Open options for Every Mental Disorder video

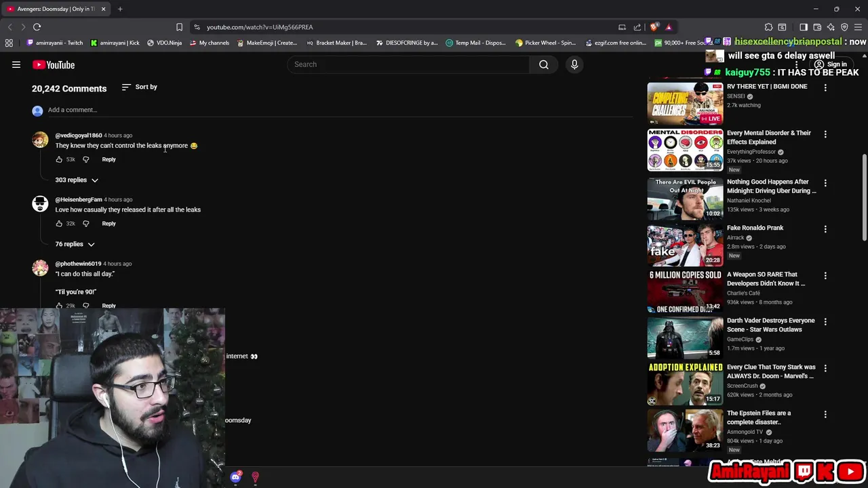click(x=825, y=134)
